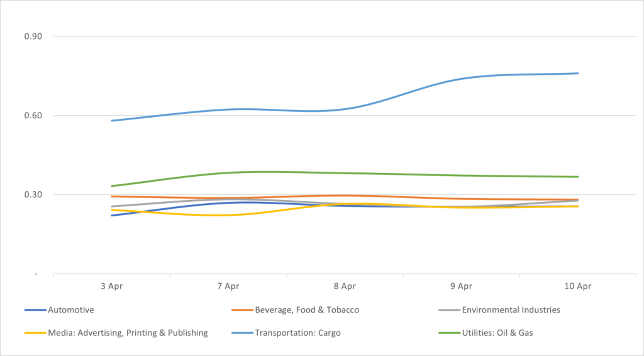Click the 0.90 y-axis value label
Image resolution: width=644 pixels, height=356 pixels.
point(33,36)
